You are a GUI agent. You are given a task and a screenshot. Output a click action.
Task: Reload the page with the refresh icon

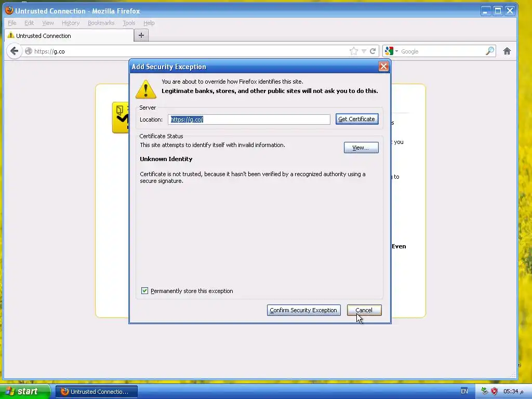tap(373, 51)
